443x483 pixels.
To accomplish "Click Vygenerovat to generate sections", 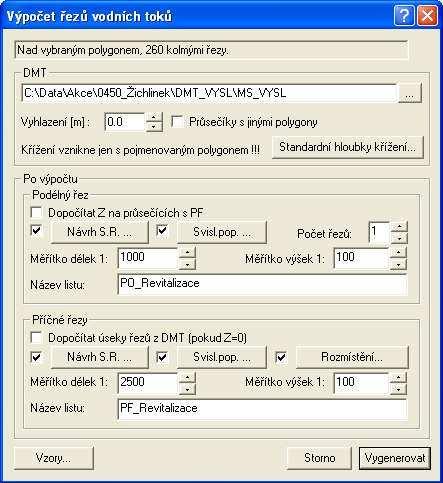I will (395, 458).
